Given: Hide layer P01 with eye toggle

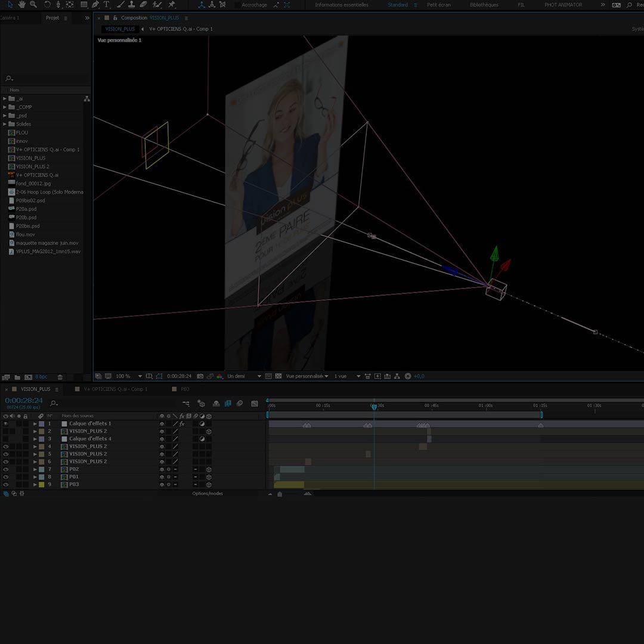Looking at the screenshot, I should [6, 477].
